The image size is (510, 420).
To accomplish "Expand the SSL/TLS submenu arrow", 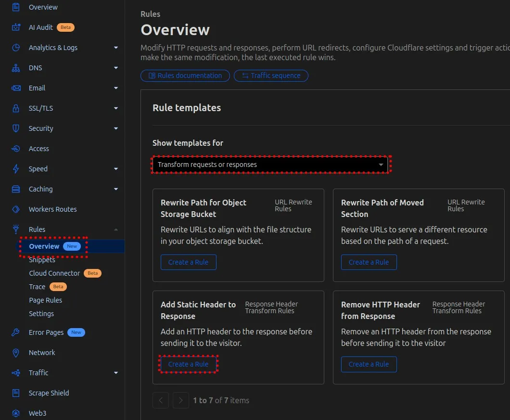I will (116, 108).
